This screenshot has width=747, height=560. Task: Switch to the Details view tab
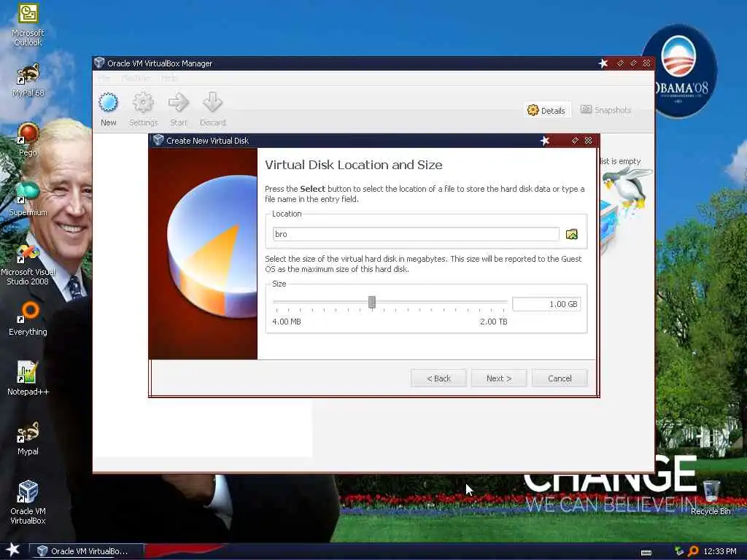click(x=546, y=111)
